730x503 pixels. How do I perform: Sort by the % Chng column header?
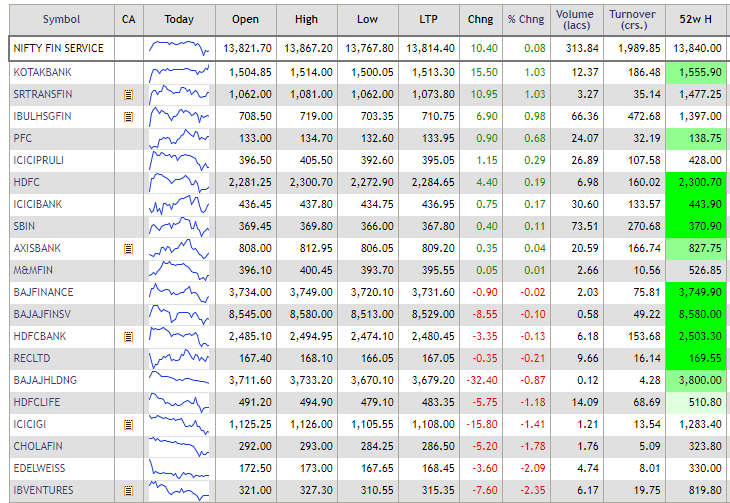[x=526, y=19]
